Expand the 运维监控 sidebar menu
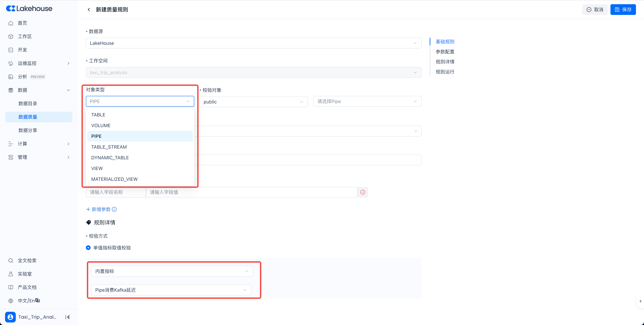This screenshot has width=644, height=325. (x=39, y=63)
